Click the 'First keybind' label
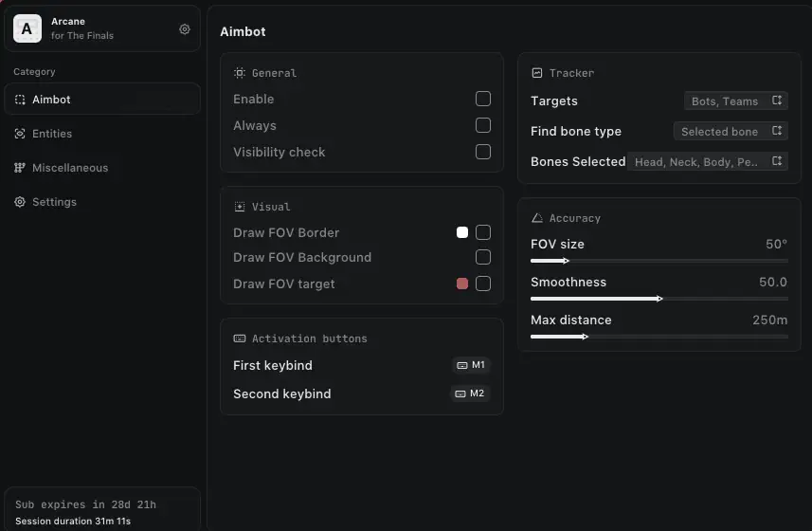This screenshot has height=531, width=812. [273, 366]
